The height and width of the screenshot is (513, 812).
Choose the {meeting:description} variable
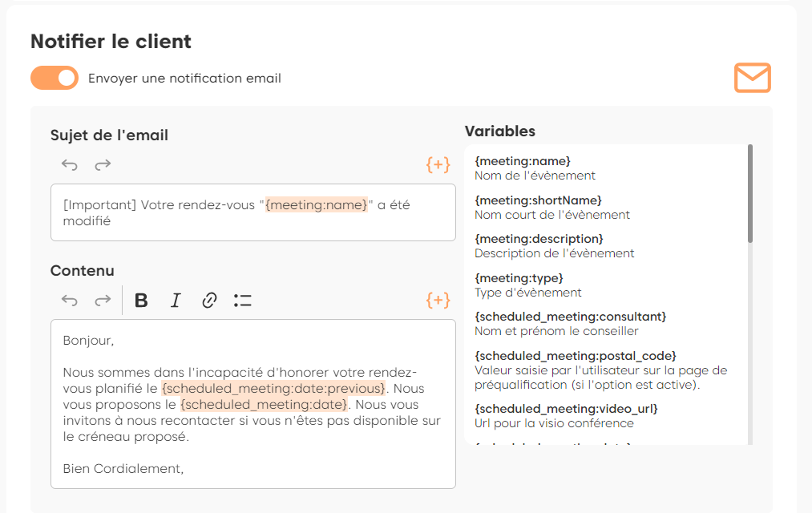(539, 239)
